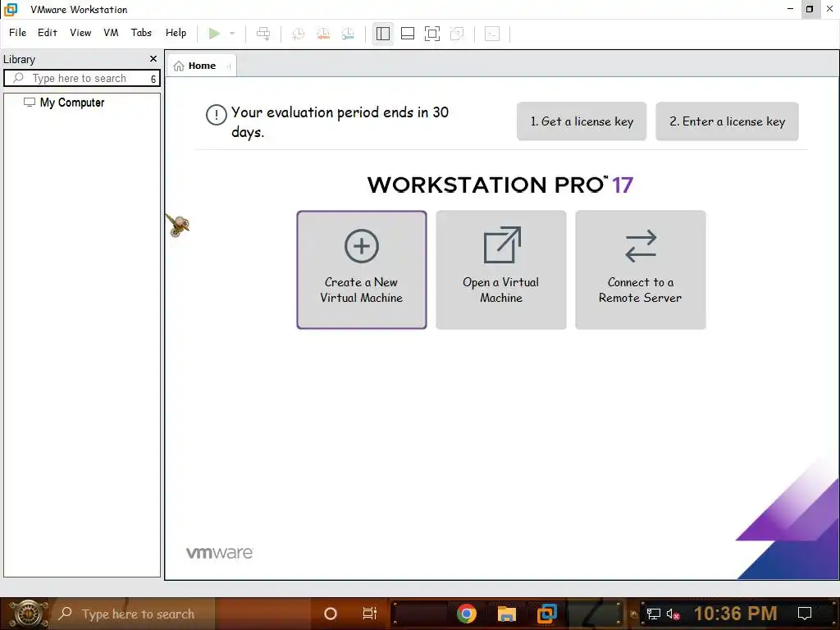
Task: Minimize the VMware Workstation window
Action: [x=790, y=9]
